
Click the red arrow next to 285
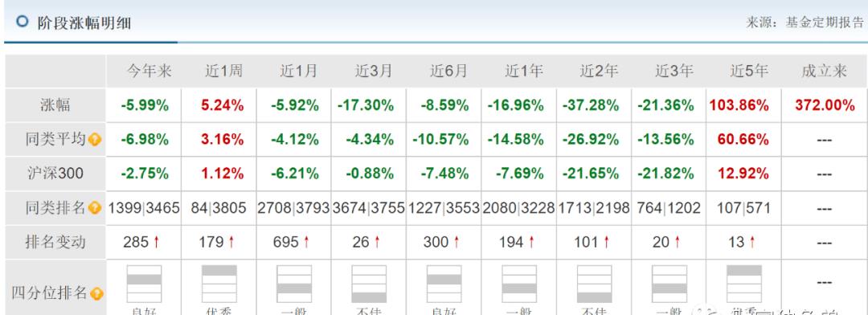pos(156,242)
